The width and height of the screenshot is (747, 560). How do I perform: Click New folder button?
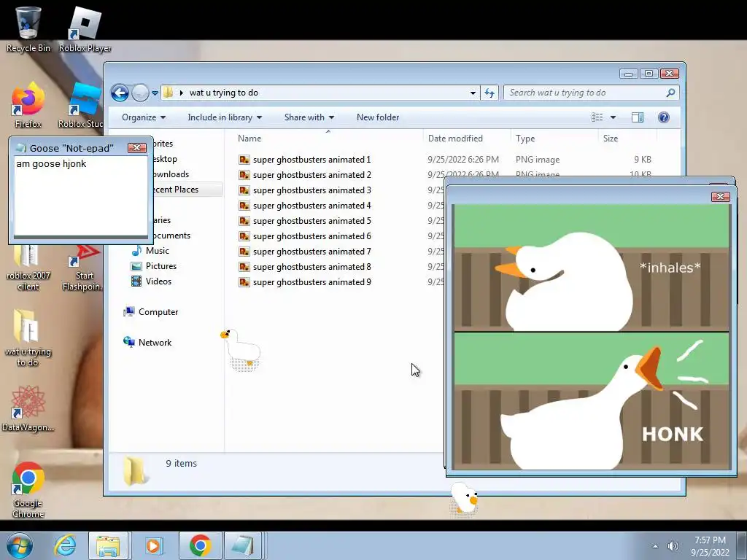[378, 117]
